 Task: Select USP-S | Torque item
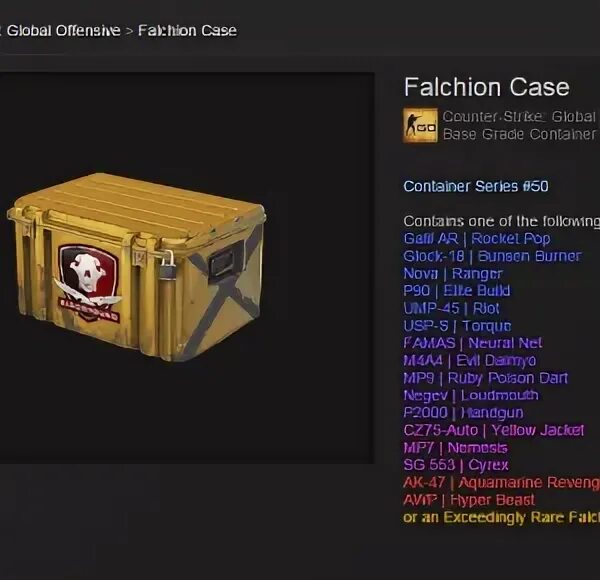[x=457, y=326]
